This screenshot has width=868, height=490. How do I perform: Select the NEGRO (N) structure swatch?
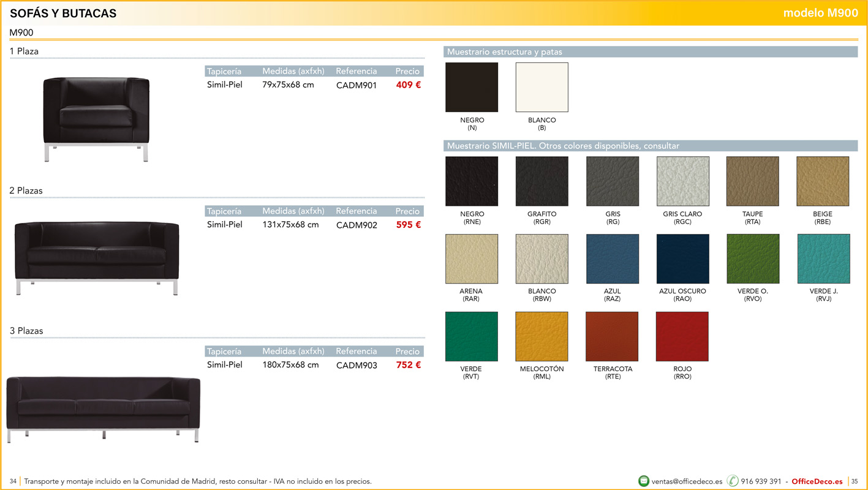tap(472, 88)
